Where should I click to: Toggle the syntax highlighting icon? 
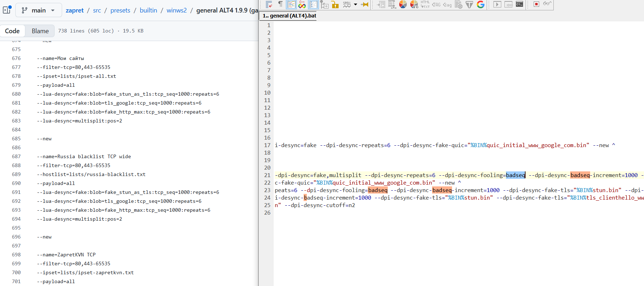pos(291,4)
